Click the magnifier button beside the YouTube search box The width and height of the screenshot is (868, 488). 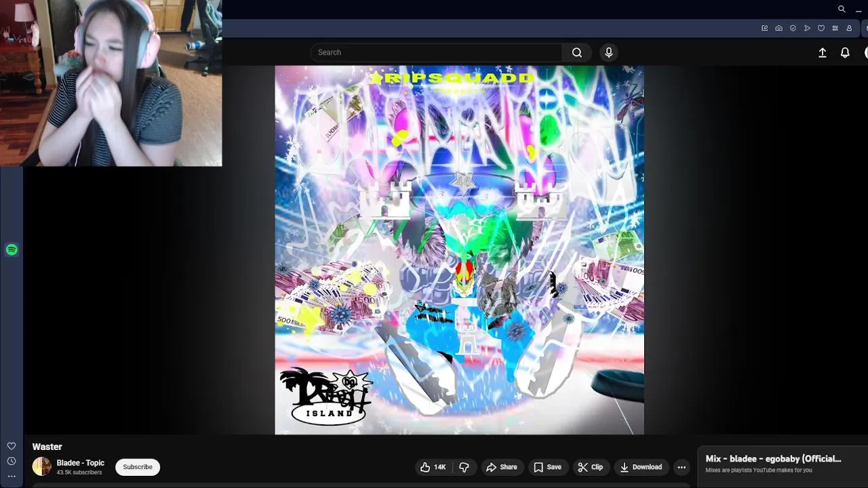tap(577, 52)
